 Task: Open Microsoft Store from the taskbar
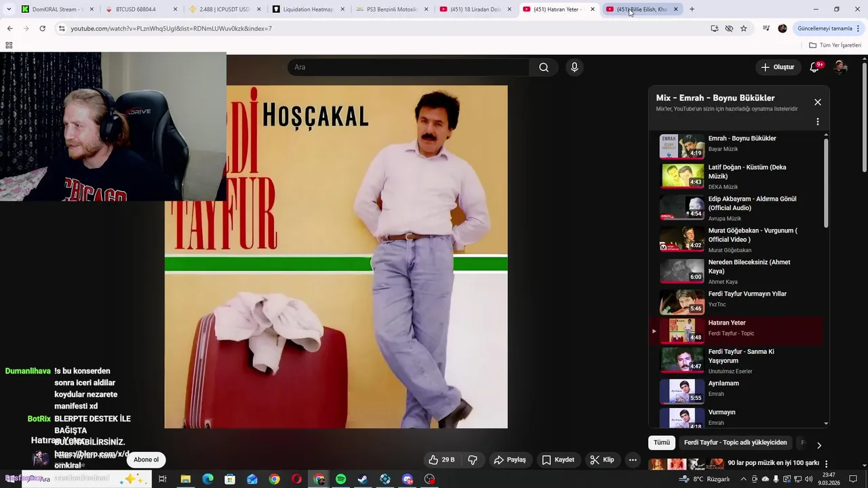pyautogui.click(x=230, y=479)
